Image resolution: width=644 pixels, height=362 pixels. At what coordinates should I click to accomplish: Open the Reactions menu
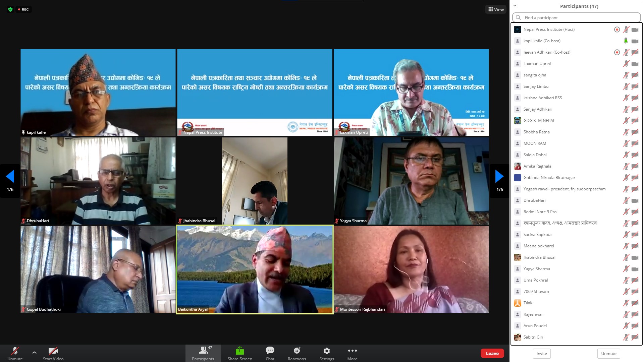coord(297,353)
